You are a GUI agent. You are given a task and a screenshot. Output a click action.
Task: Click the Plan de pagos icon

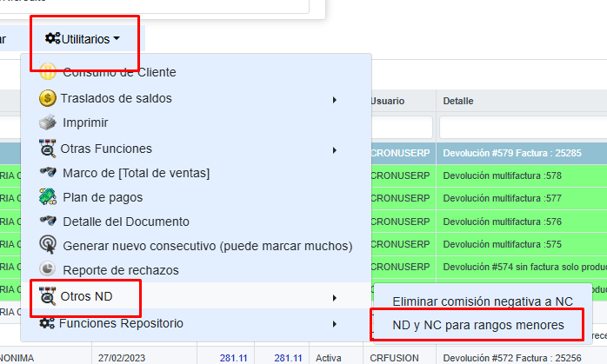(x=49, y=197)
